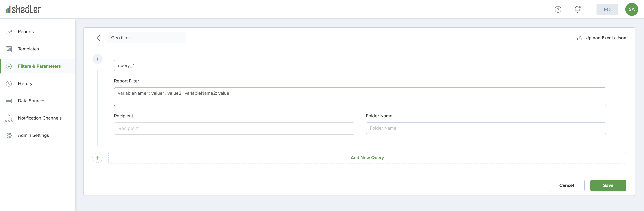Go to the Templates page

(x=28, y=49)
